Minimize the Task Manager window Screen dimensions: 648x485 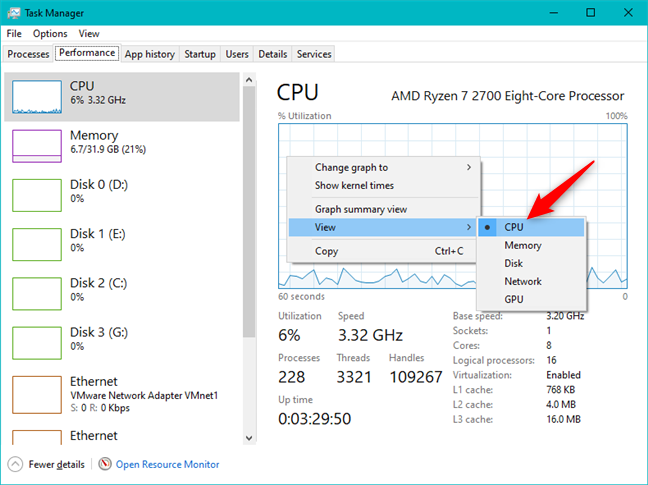[x=554, y=13]
